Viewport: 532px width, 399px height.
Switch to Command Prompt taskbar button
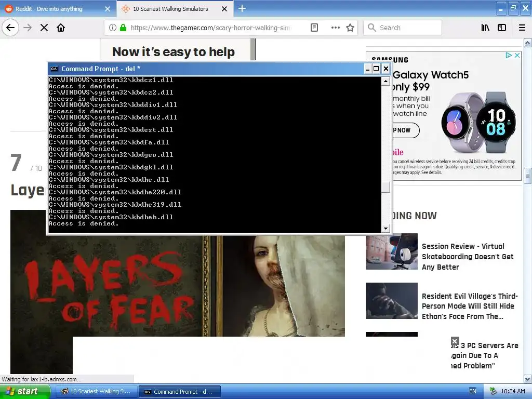[179, 392]
